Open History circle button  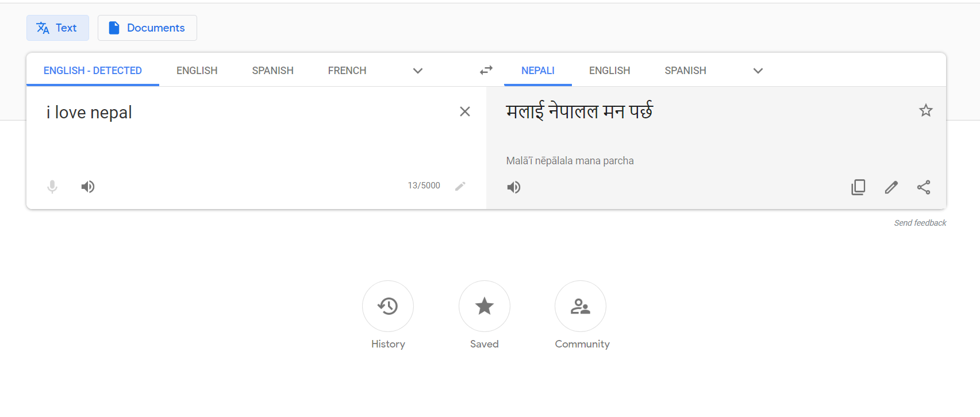pos(388,306)
